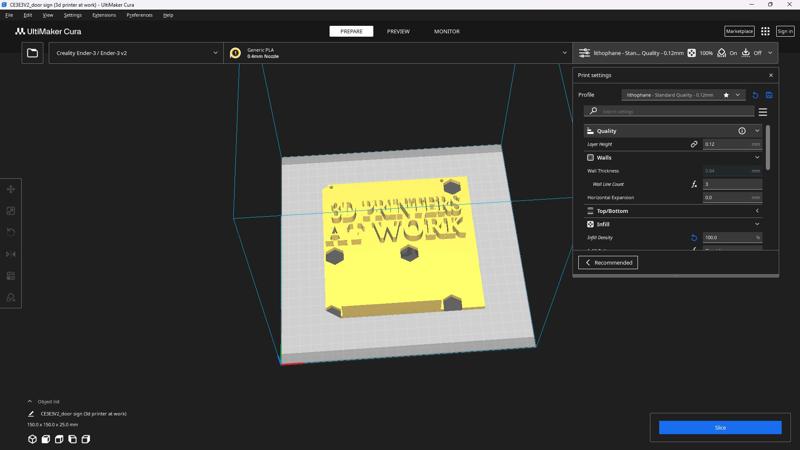This screenshot has width=800, height=450.
Task: Open the application switcher grid icon
Action: (x=765, y=31)
